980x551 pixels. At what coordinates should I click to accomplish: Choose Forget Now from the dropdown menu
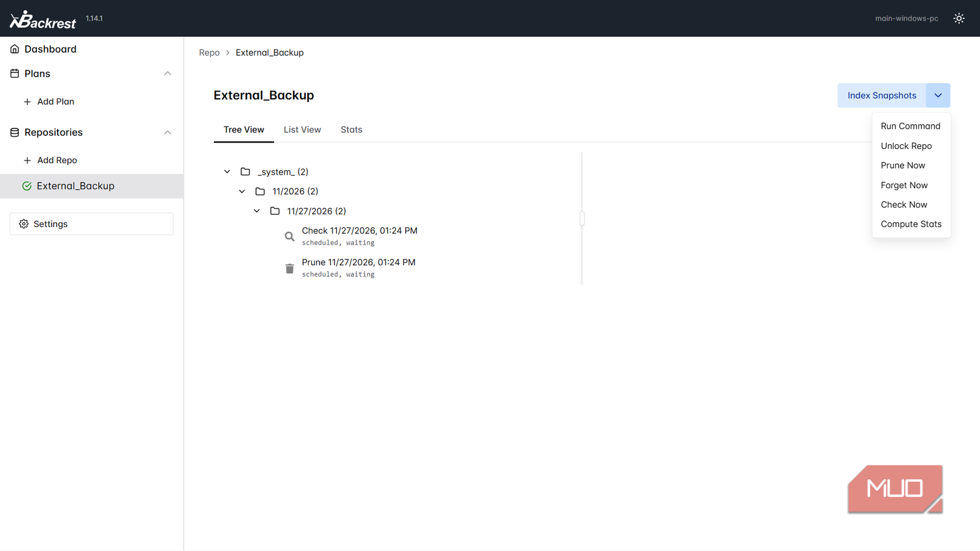pyautogui.click(x=911, y=185)
